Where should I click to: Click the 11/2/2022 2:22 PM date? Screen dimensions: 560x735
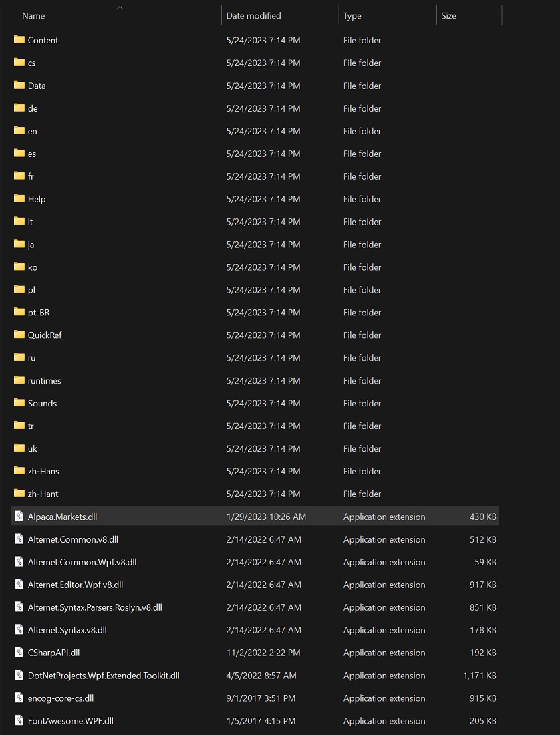click(x=263, y=653)
